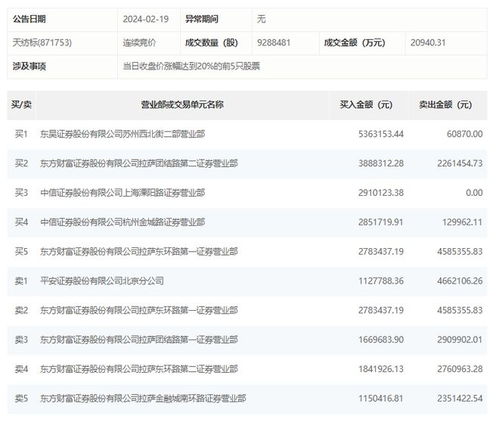Screen dimensions: 499x425
Task: Select sell amount 4585355.83 in row 买5
Action: point(460,251)
